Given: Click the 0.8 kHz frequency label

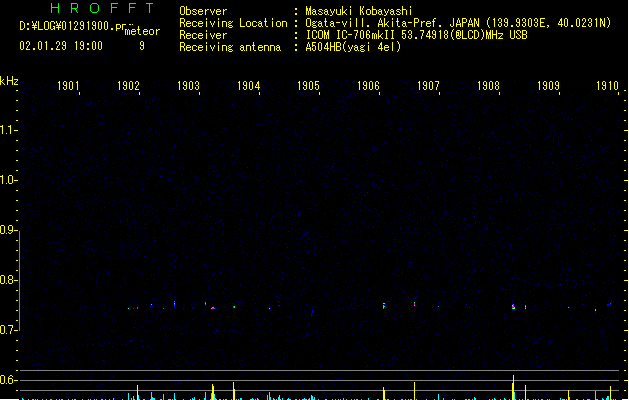Looking at the screenshot, I should 8,280.
